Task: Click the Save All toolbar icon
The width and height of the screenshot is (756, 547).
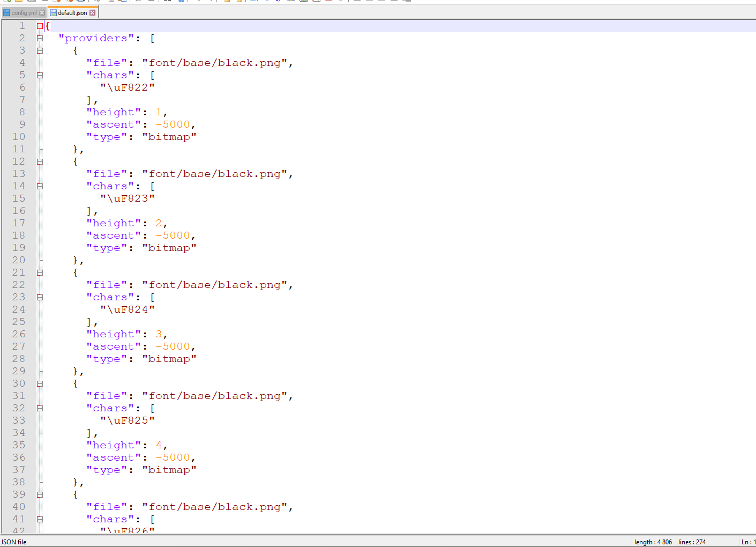Action: (x=45, y=3)
